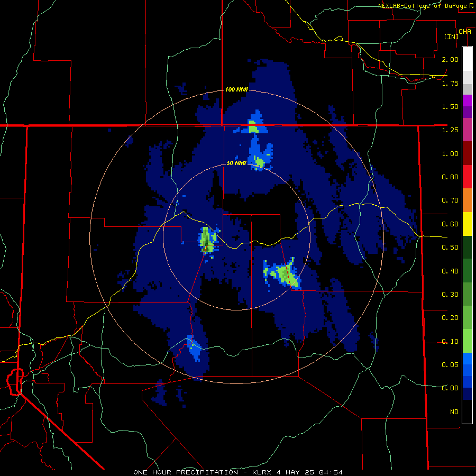Pick the white swatch at top of legend
The image size is (476, 476).
467,59
